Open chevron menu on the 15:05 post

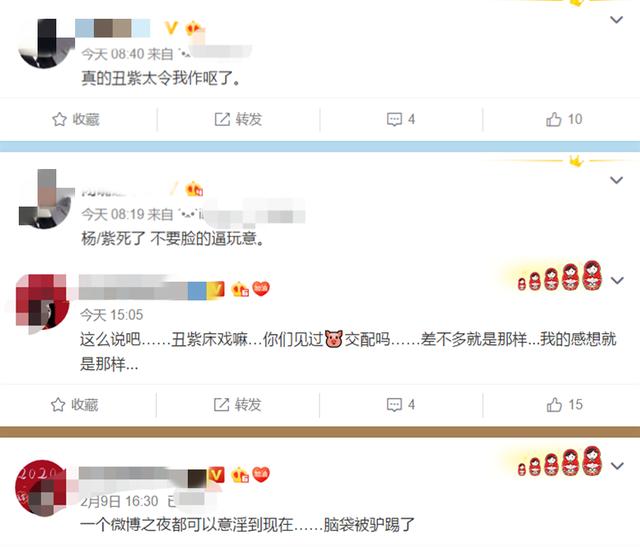point(617,280)
